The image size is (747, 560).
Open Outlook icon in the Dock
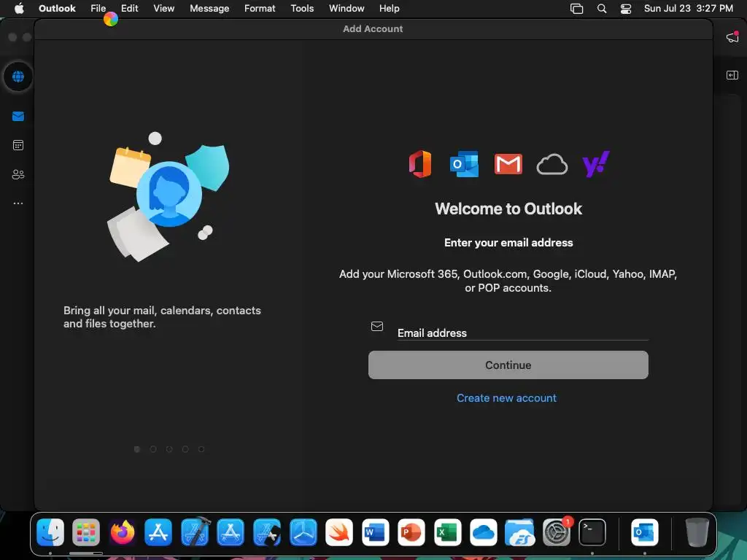click(645, 532)
